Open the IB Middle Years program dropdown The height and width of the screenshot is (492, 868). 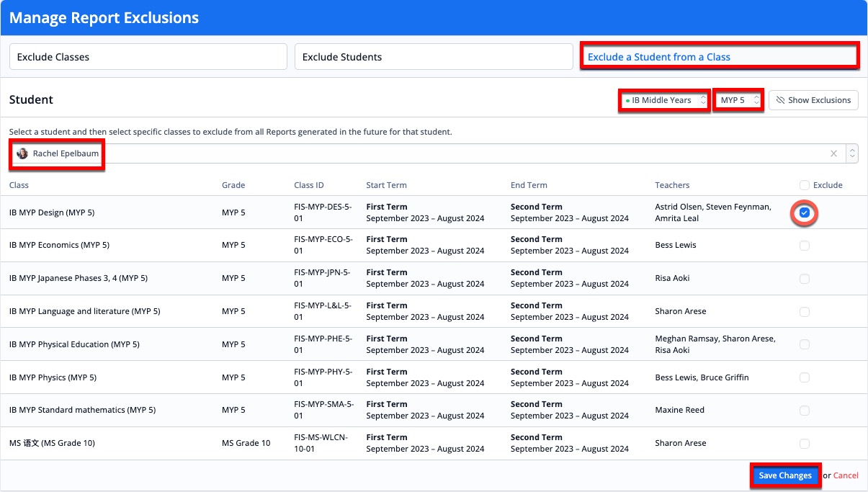tap(665, 100)
